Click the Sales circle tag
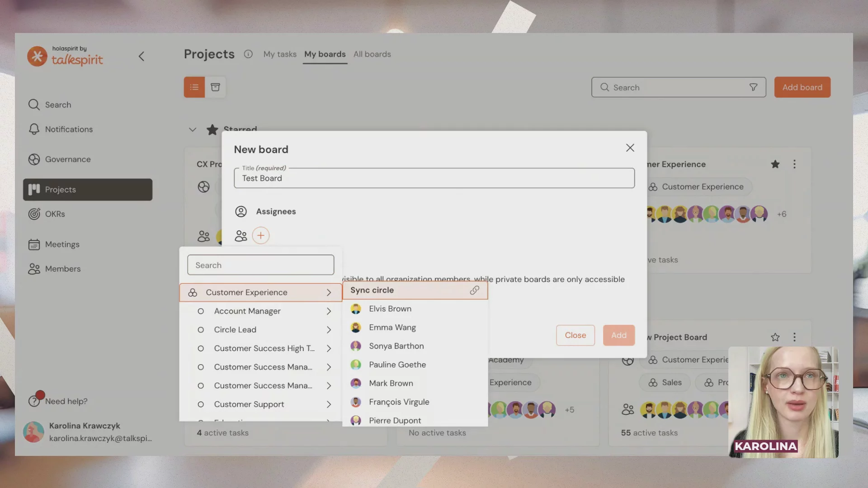This screenshot has height=488, width=868. (665, 383)
